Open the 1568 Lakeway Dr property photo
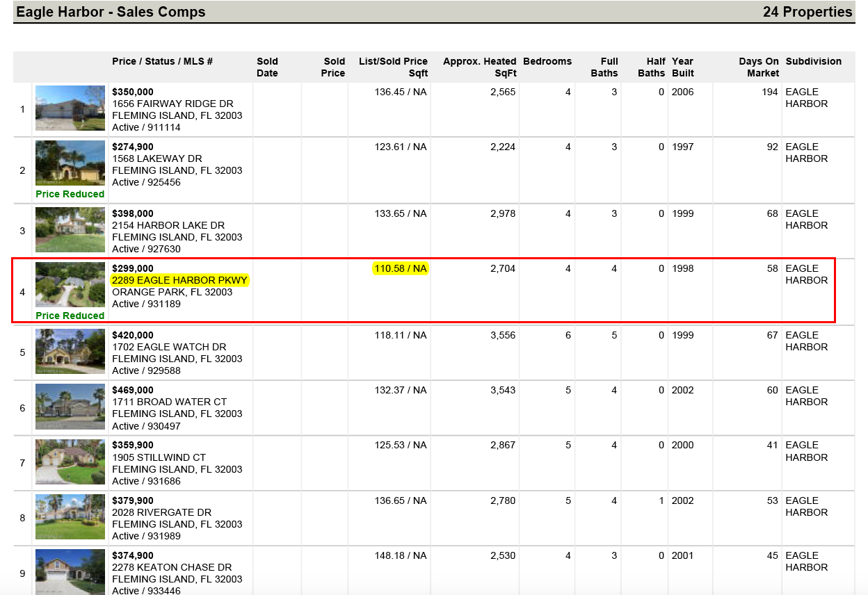Image resolution: width=868 pixels, height=595 pixels. [x=70, y=163]
